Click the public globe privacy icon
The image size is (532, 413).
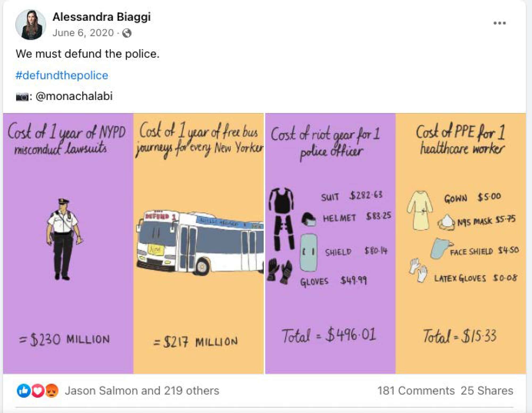pyautogui.click(x=127, y=33)
